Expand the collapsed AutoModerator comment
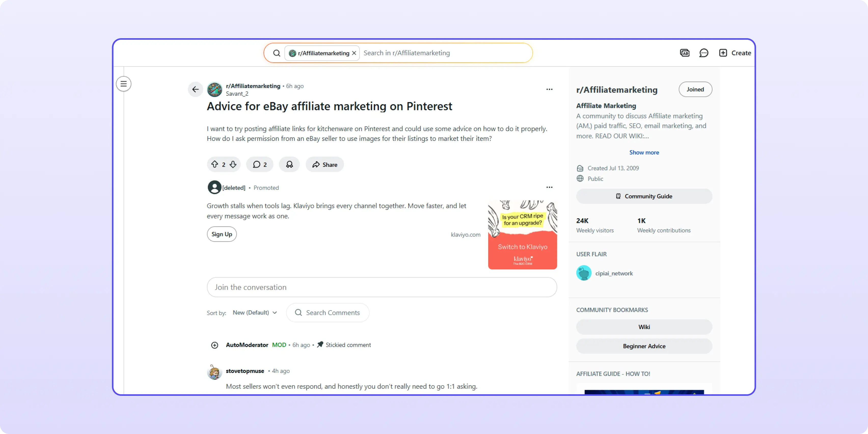The image size is (868, 434). [215, 345]
